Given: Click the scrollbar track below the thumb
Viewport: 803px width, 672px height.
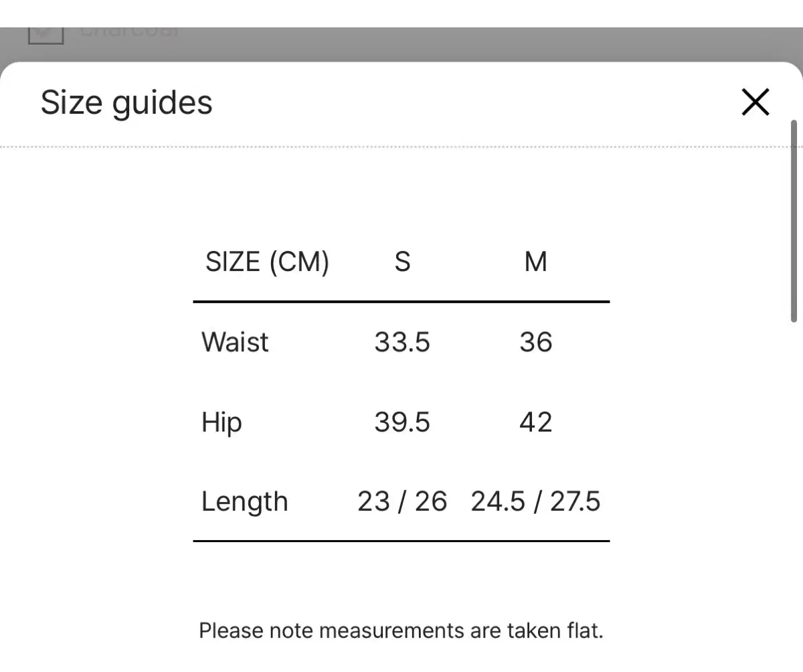Looking at the screenshot, I should 794,495.
